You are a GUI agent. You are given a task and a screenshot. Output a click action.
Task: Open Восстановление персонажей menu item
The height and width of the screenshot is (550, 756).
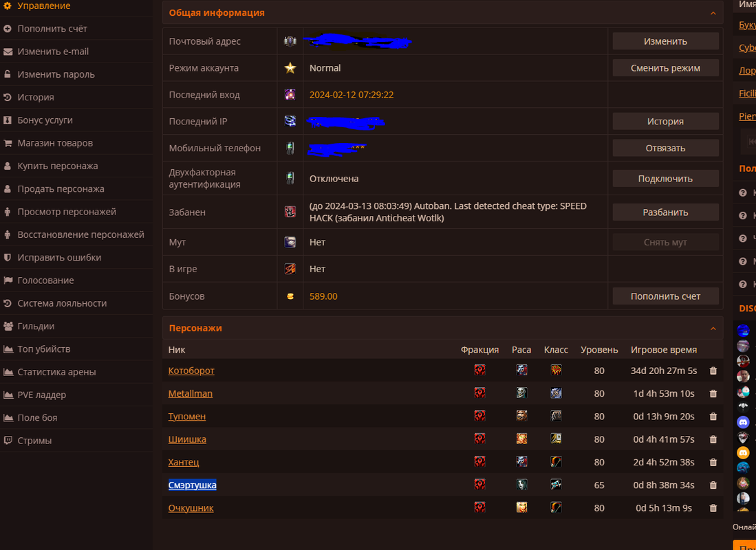tap(80, 234)
